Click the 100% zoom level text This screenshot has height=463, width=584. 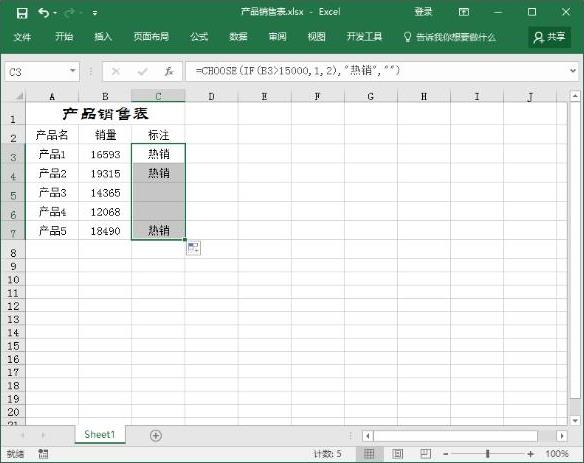557,454
